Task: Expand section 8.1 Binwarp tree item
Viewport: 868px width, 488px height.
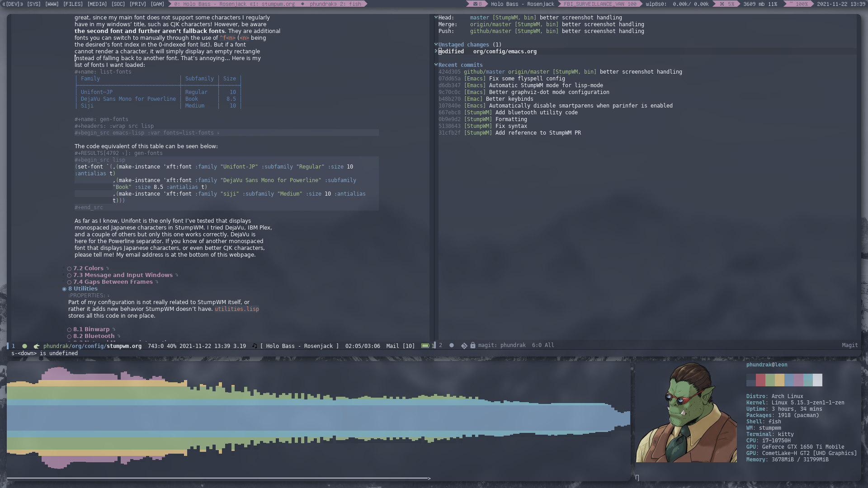Action: (x=113, y=329)
